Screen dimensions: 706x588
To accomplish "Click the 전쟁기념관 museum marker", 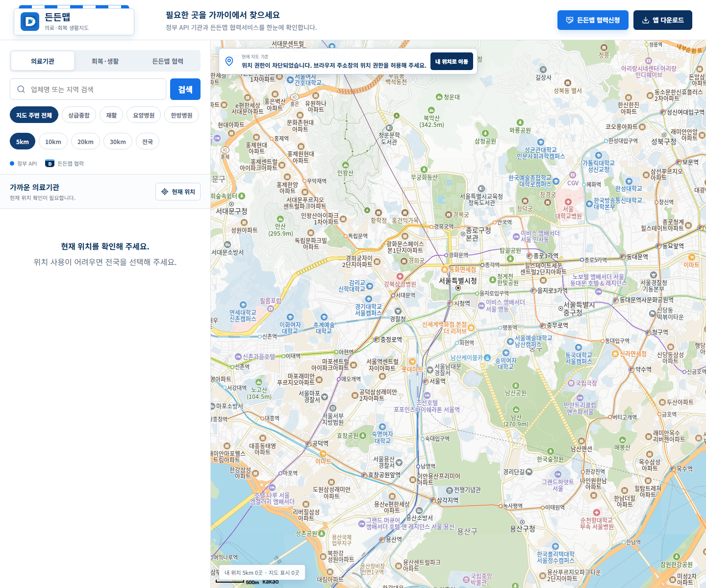I will (450, 490).
